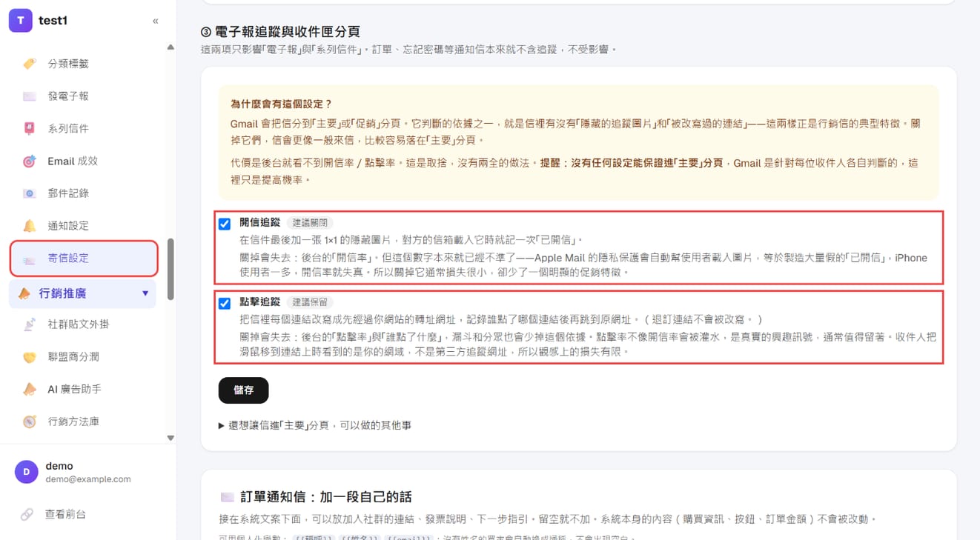Collapse the 行銷推廣 section arrow
The width and height of the screenshot is (980, 540).
tap(145, 293)
